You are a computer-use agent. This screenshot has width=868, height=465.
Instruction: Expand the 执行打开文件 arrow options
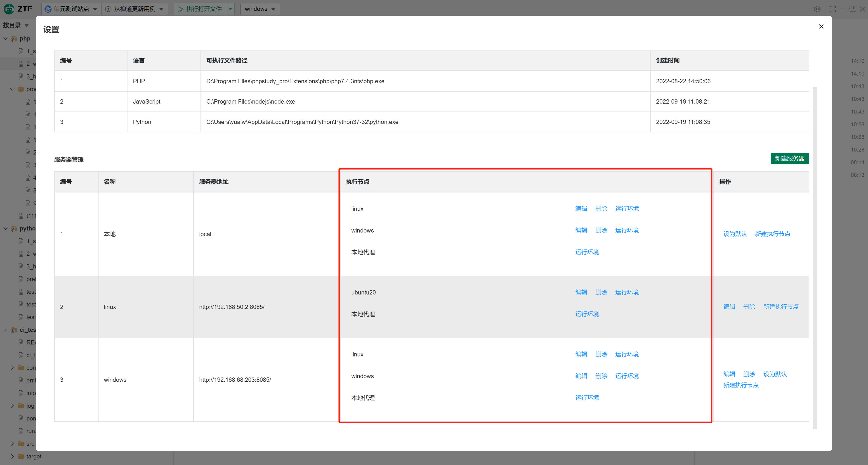(231, 9)
